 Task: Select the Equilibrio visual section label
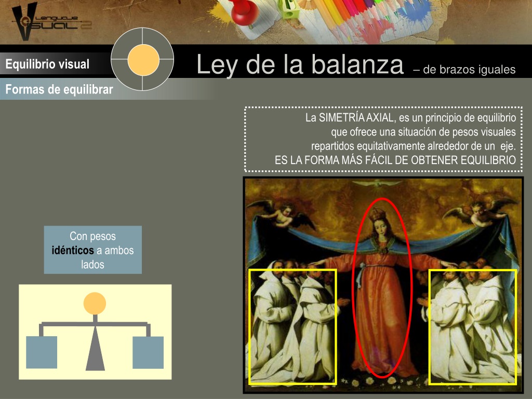click(47, 64)
